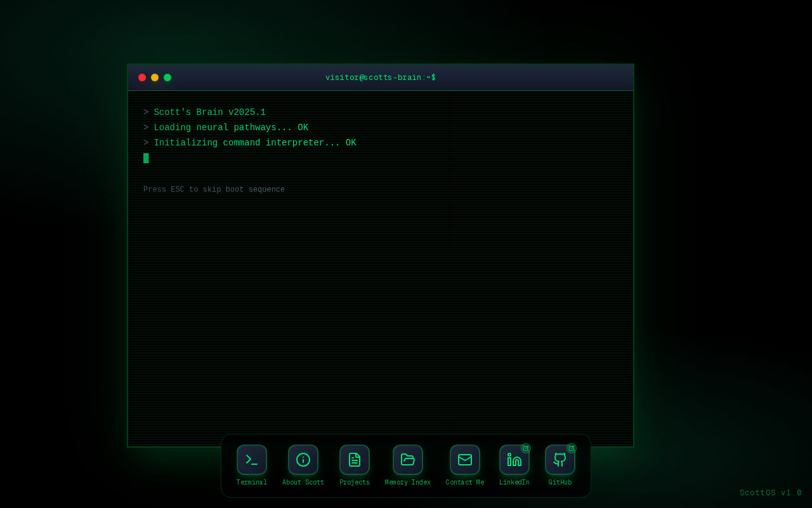Launch the Projects document icon
The image size is (812, 508).
coord(355,460)
